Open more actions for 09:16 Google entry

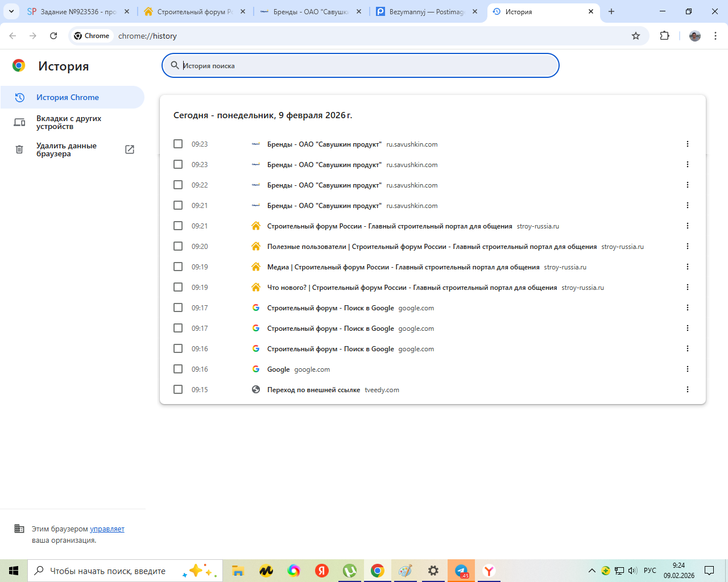pos(688,369)
